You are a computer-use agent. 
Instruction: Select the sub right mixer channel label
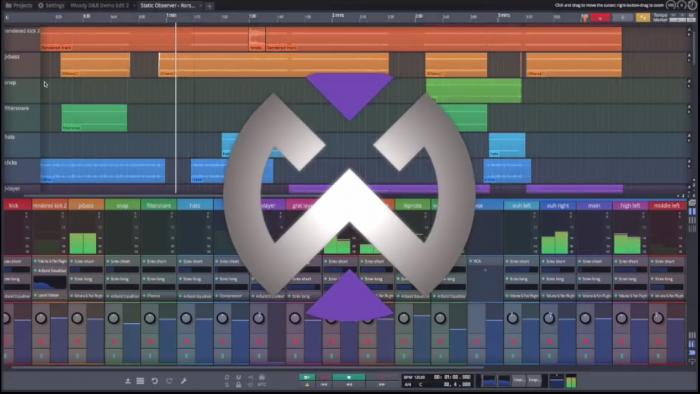coord(558,205)
